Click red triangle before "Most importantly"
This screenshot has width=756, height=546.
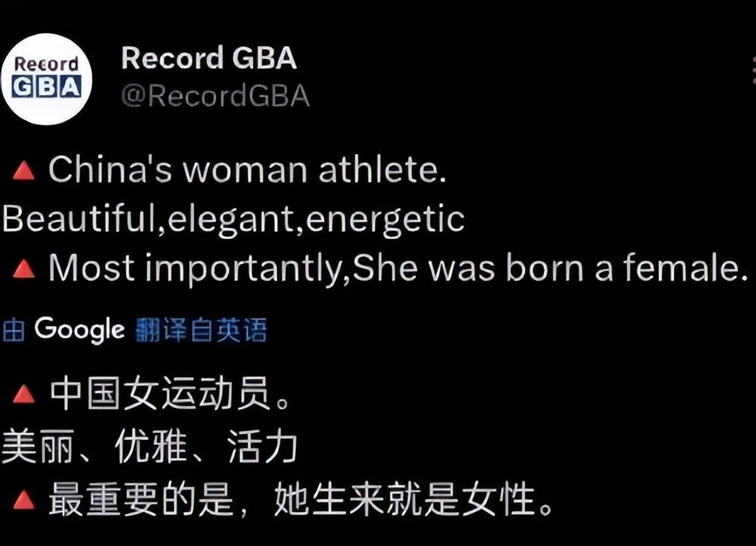pyautogui.click(x=24, y=269)
